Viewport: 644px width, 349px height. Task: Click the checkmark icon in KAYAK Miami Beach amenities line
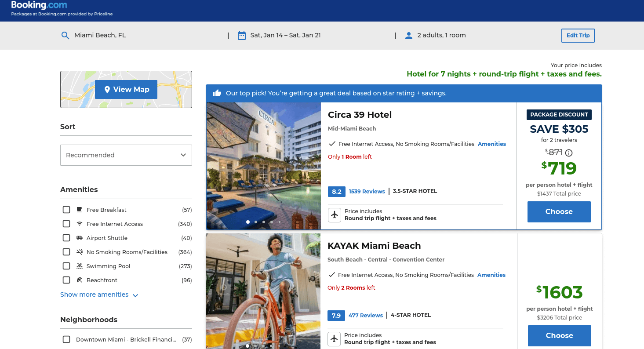(332, 275)
